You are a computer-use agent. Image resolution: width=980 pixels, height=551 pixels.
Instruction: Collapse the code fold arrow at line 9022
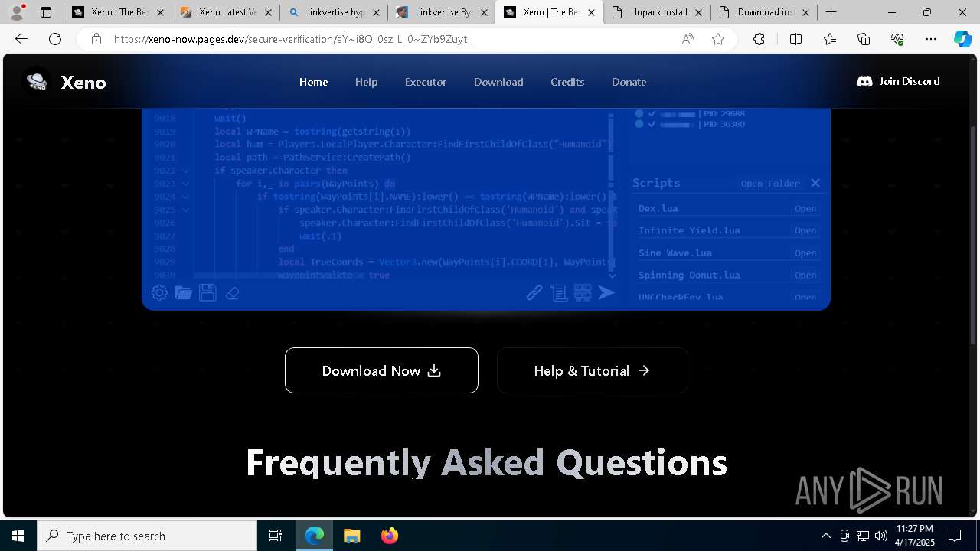(186, 171)
